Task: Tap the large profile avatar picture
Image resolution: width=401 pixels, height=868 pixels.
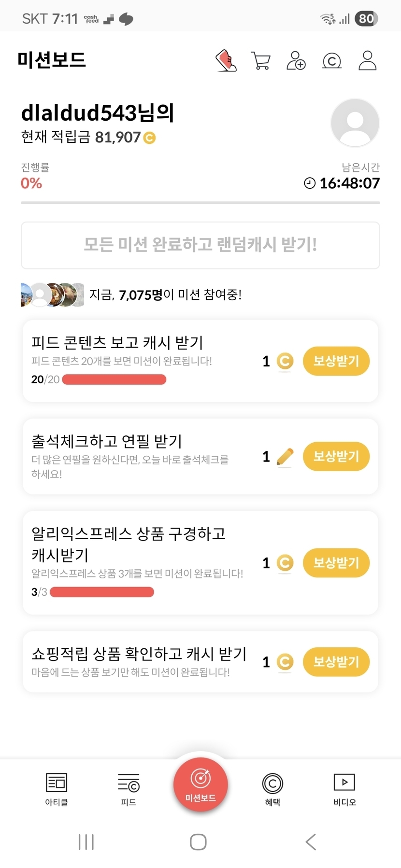Action: (355, 123)
